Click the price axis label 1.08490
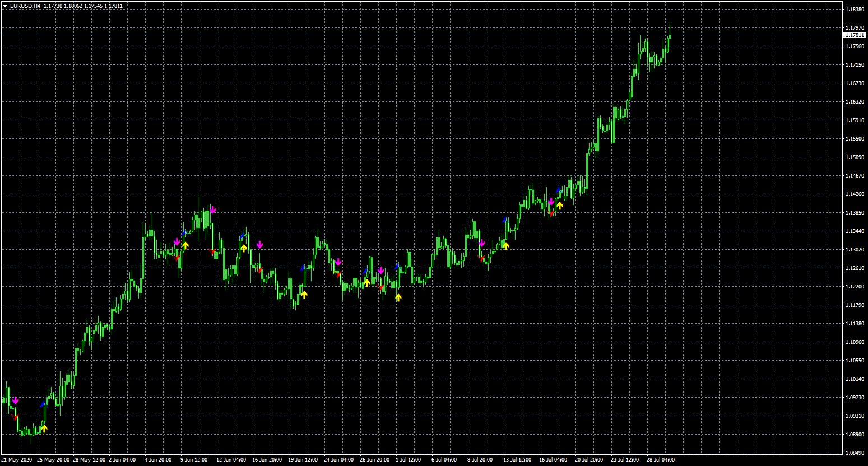This screenshot has width=868, height=466. pos(855,453)
